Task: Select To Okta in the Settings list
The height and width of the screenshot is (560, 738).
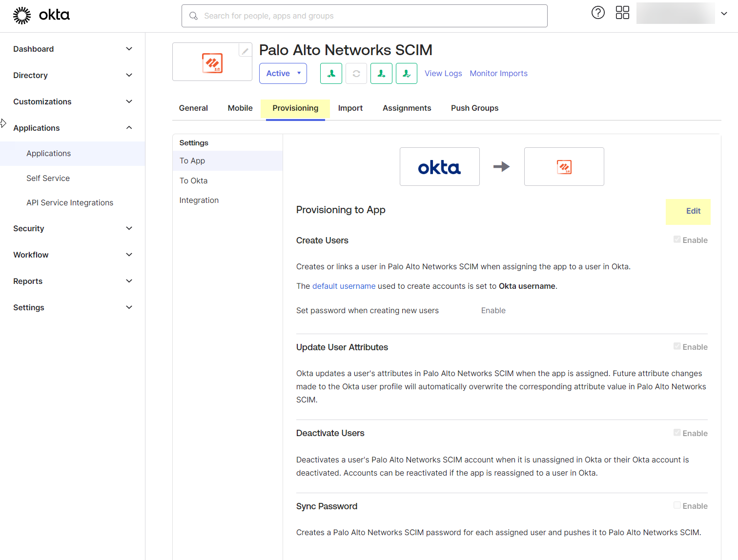Action: [x=193, y=180]
